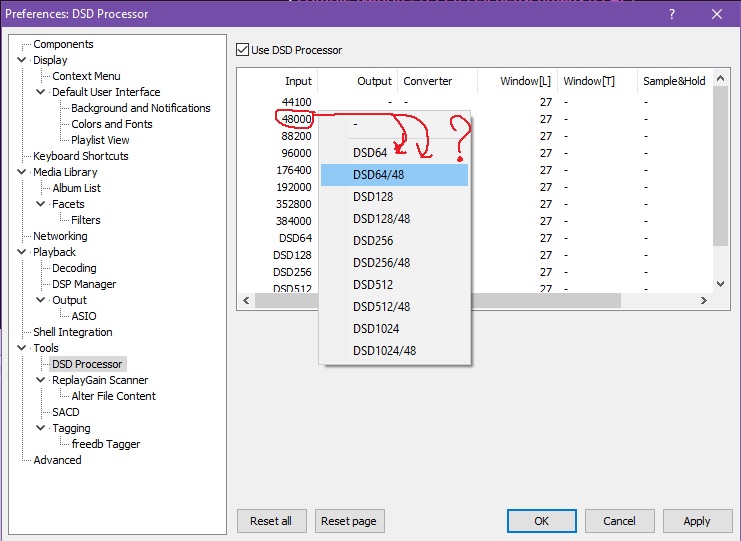Image resolution: width=741 pixels, height=541 pixels.
Task: Choose DSD128 in the output list
Action: [x=373, y=197]
